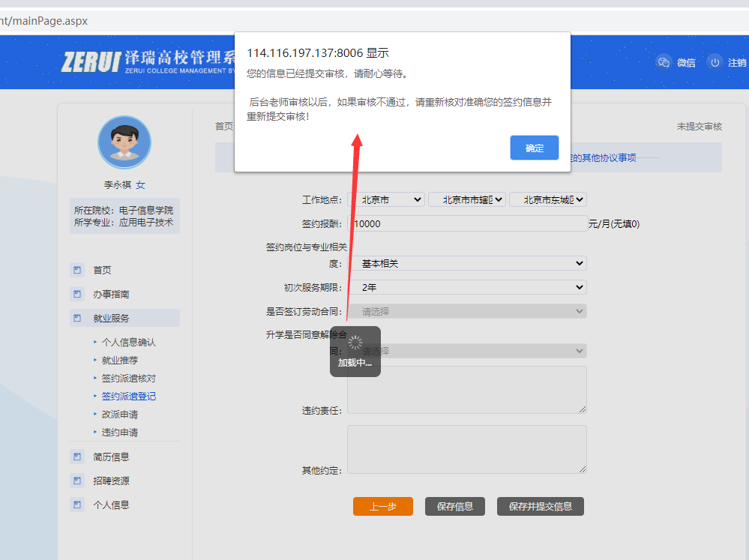Screen dimensions: 749x560
Task: Click the 办事指南 sidebar icon
Action: click(x=77, y=294)
